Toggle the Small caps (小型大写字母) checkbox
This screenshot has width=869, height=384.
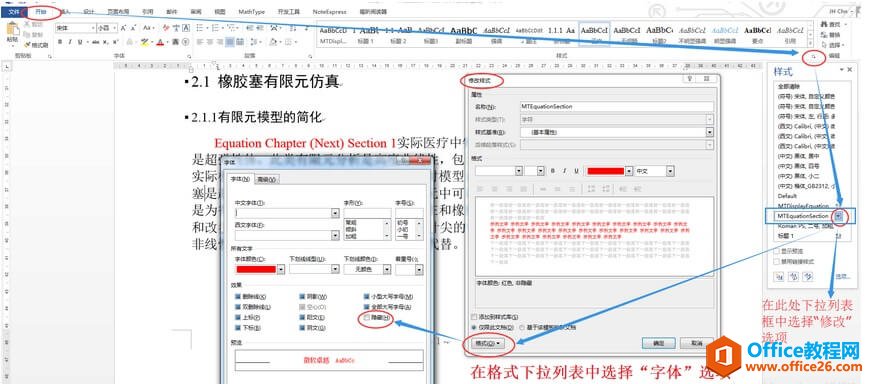(366, 297)
